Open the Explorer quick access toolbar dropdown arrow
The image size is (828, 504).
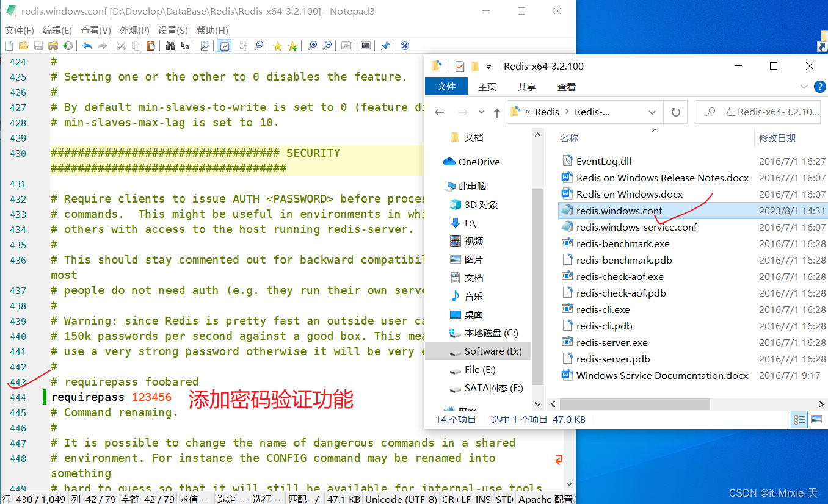(489, 66)
